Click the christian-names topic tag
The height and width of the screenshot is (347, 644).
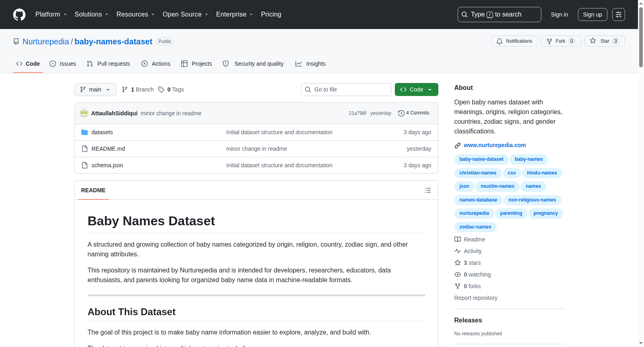point(478,173)
